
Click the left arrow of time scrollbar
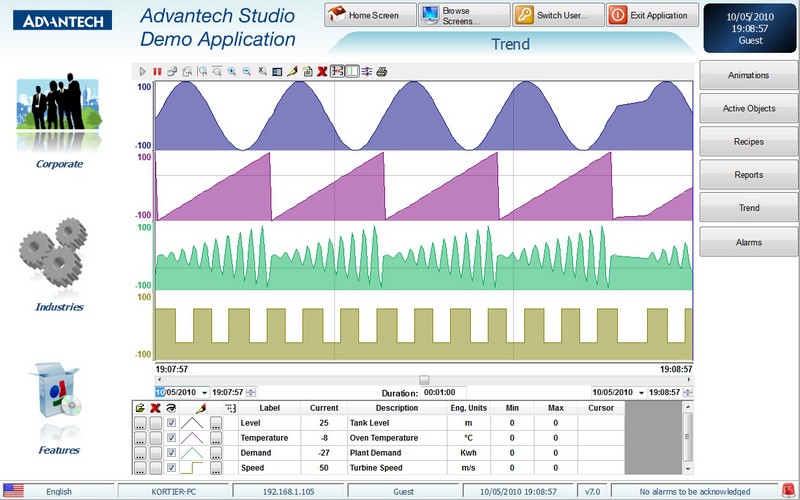[x=159, y=380]
